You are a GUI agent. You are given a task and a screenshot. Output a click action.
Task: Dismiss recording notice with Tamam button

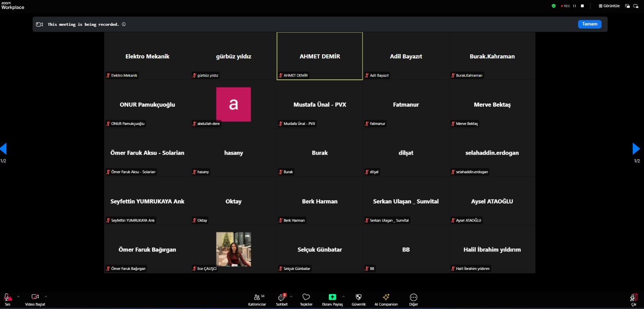pos(590,24)
